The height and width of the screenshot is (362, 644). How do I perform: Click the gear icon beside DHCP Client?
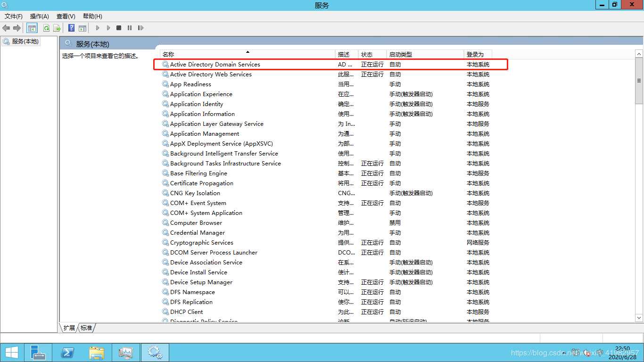165,312
